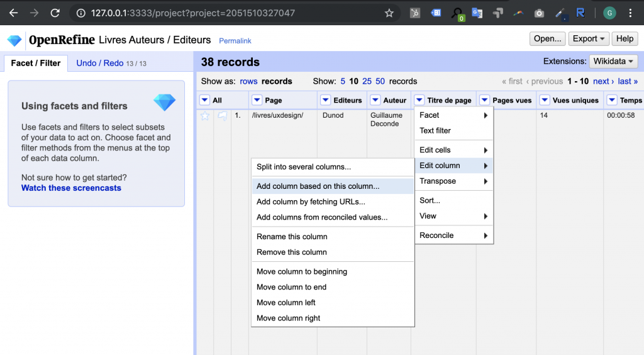Open the Editeurs column dropdown arrow
The image size is (644, 355).
(x=325, y=100)
